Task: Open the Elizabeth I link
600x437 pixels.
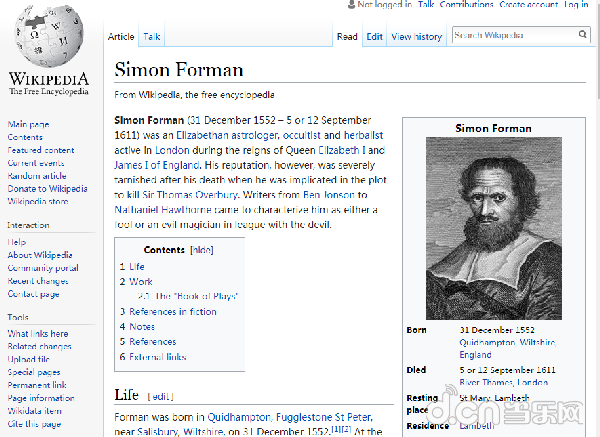Action: click(x=342, y=150)
